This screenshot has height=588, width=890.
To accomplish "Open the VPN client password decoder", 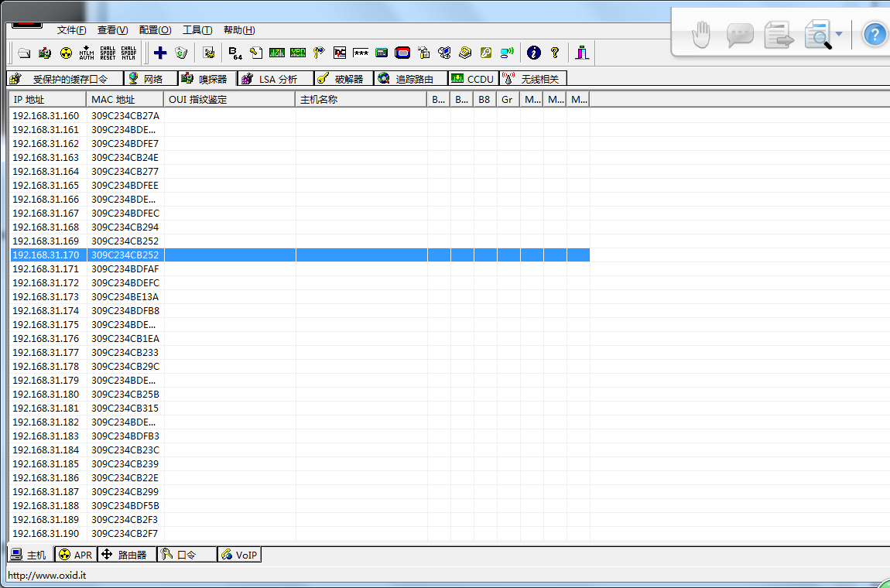I will coord(298,53).
